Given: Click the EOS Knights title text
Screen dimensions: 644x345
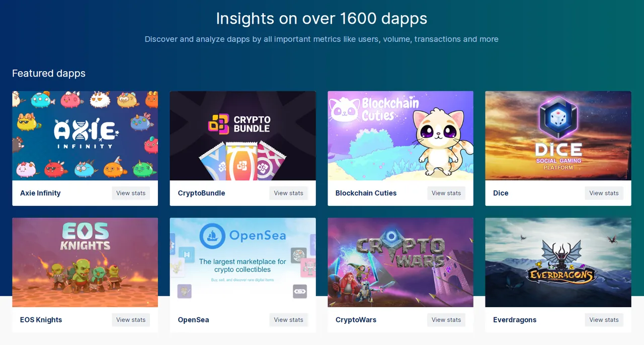Looking at the screenshot, I should coord(41,320).
